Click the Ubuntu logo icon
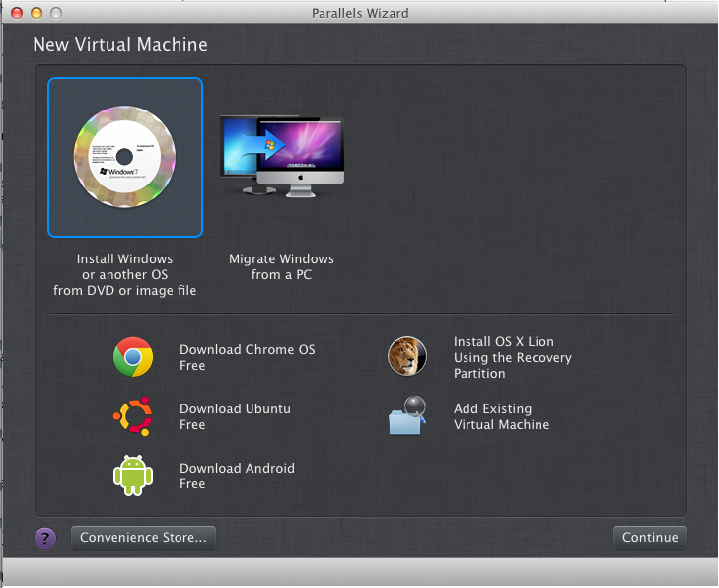Screen dimensions: 719x588 [x=133, y=416]
